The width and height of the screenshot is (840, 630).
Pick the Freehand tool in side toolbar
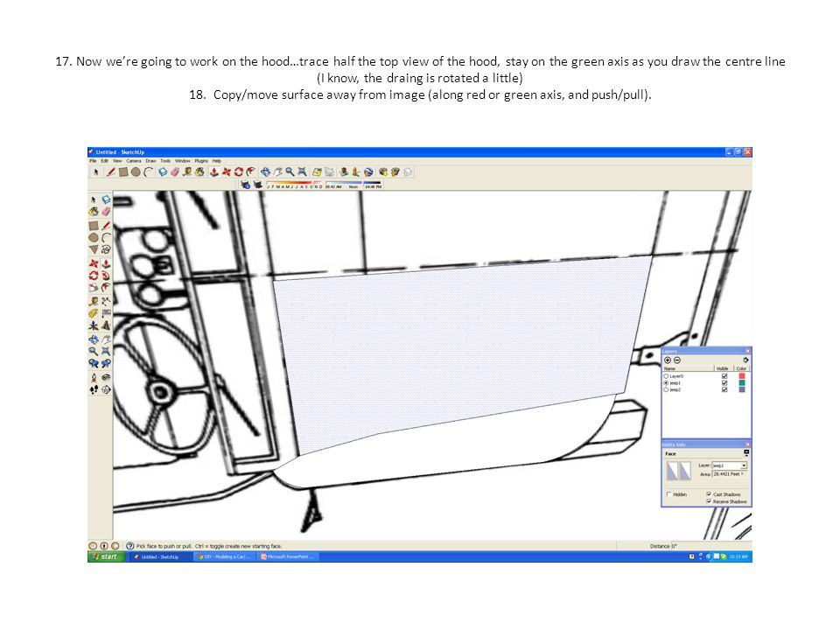(106, 249)
